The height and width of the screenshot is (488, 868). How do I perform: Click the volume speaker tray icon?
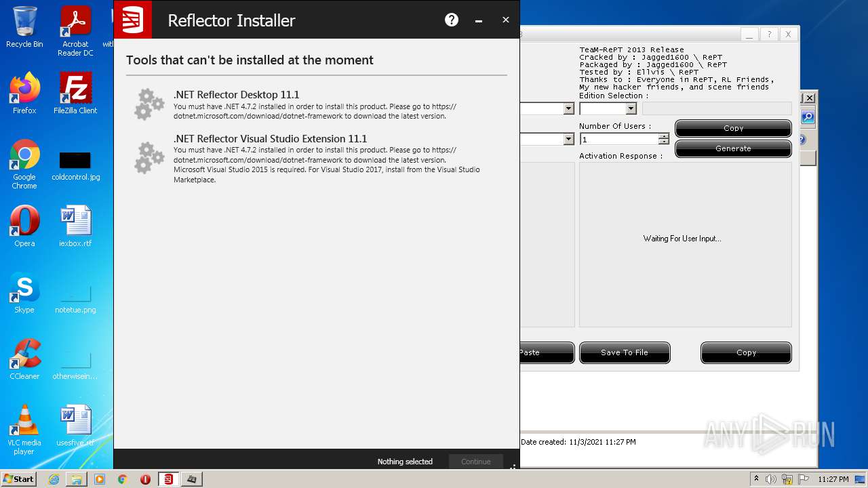(x=771, y=479)
